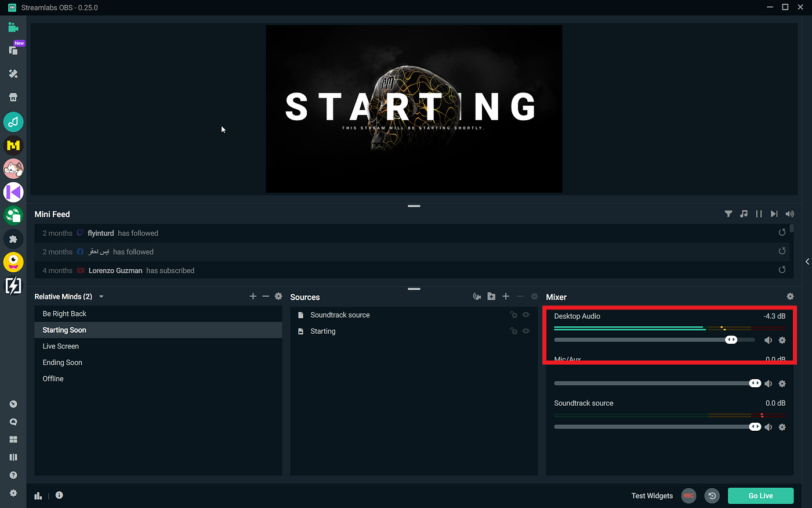Toggle lock on Starting source
This screenshot has height=508, width=812.
point(513,331)
